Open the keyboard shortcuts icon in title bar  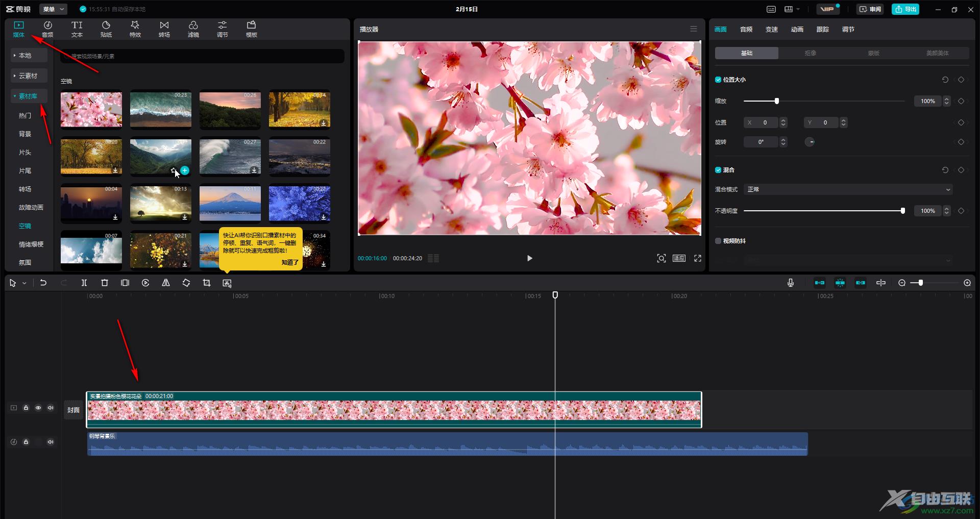coord(771,9)
